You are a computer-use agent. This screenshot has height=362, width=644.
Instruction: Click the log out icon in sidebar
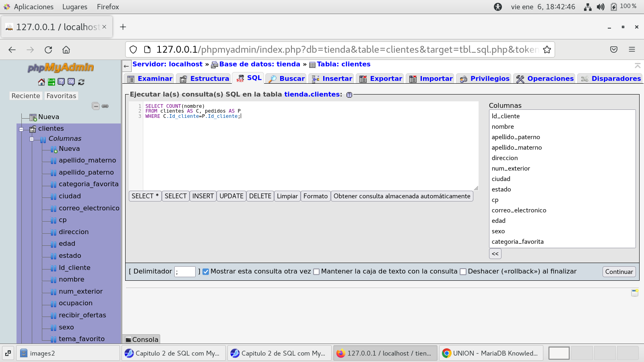click(51, 82)
